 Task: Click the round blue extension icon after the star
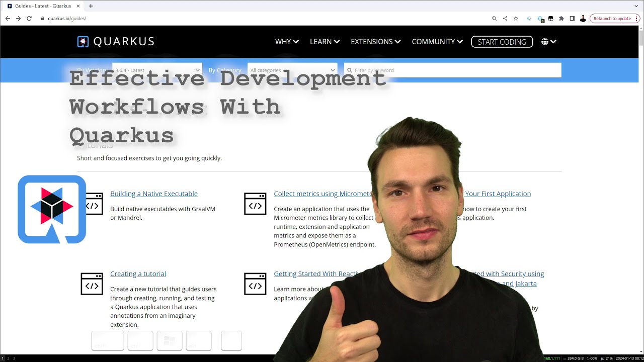[x=529, y=19]
